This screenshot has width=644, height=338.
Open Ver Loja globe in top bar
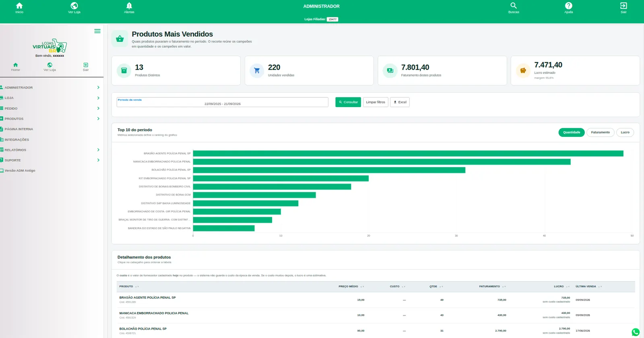[74, 8]
